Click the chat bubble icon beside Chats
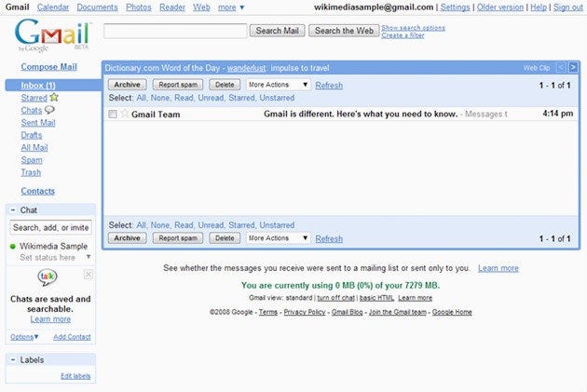 pyautogui.click(x=49, y=110)
